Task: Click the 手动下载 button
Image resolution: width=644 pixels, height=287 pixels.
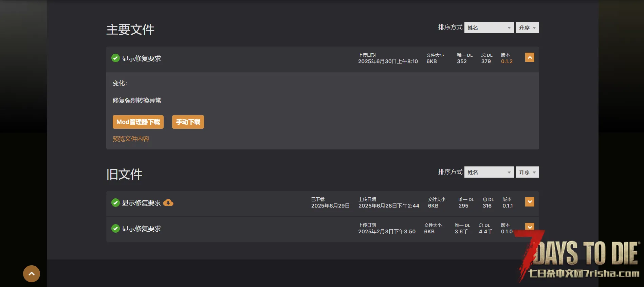Action: (188, 122)
